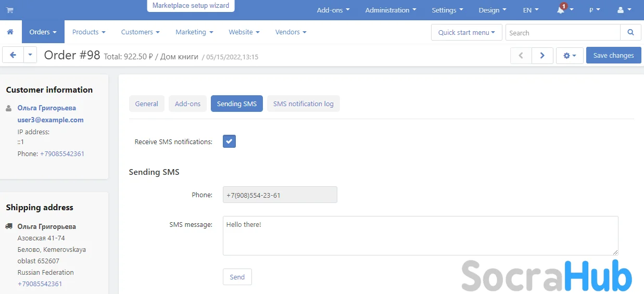644x294 pixels.
Task: Click Save changes button
Action: pos(613,56)
